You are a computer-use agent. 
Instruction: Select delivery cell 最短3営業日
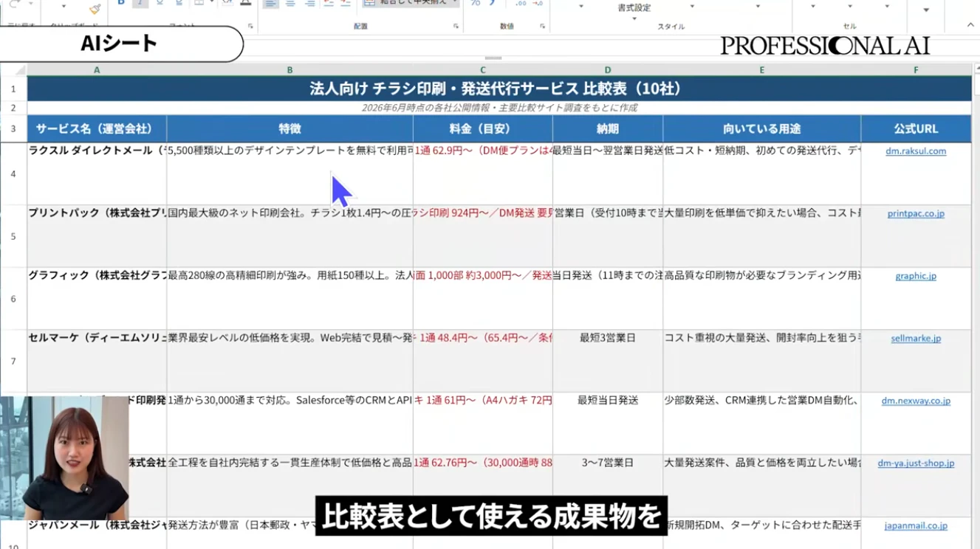[608, 361]
